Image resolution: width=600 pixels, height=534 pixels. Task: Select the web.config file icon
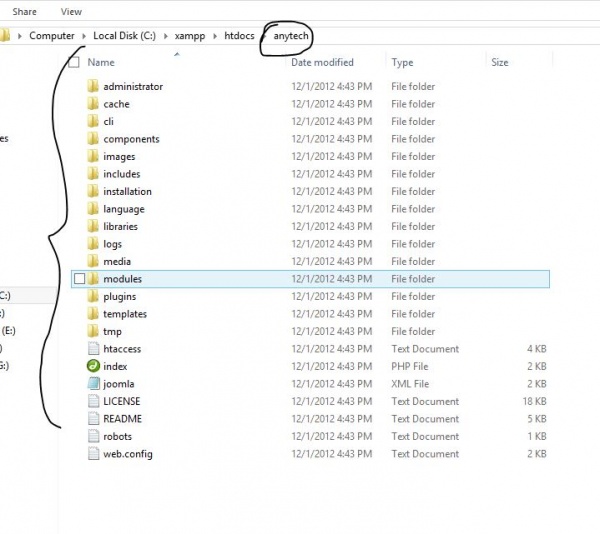[93, 454]
